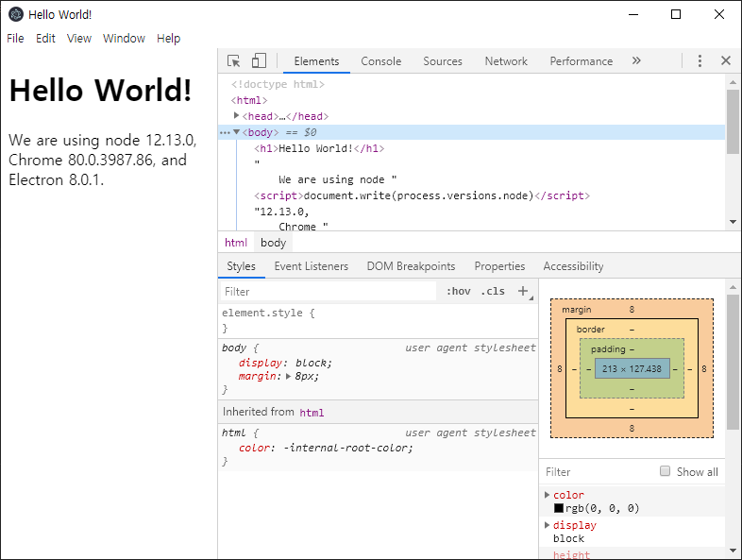Click the element.style rule selector
This screenshot has width=742, height=560.
pos(261,313)
